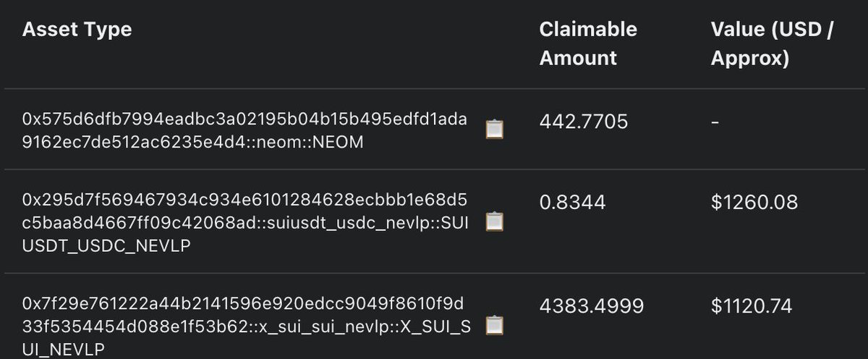Click the 442.7705 claimable amount
The width and height of the screenshot is (868, 359).
pos(584,122)
